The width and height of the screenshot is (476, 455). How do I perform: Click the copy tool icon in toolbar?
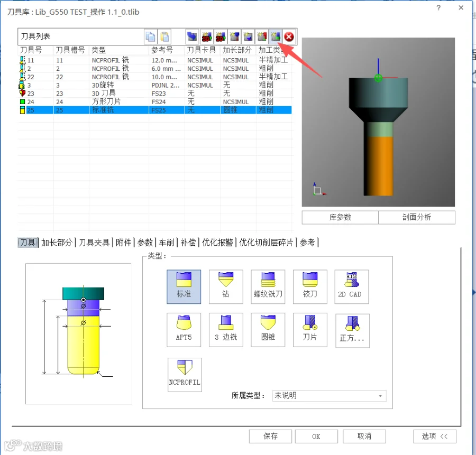(x=150, y=36)
